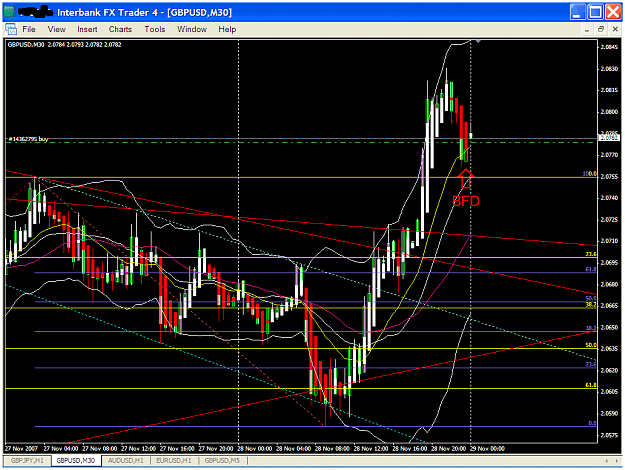The height and width of the screenshot is (470, 625).
Task: Switch to the GBPJPY,H1 chart tab
Action: (x=28, y=460)
